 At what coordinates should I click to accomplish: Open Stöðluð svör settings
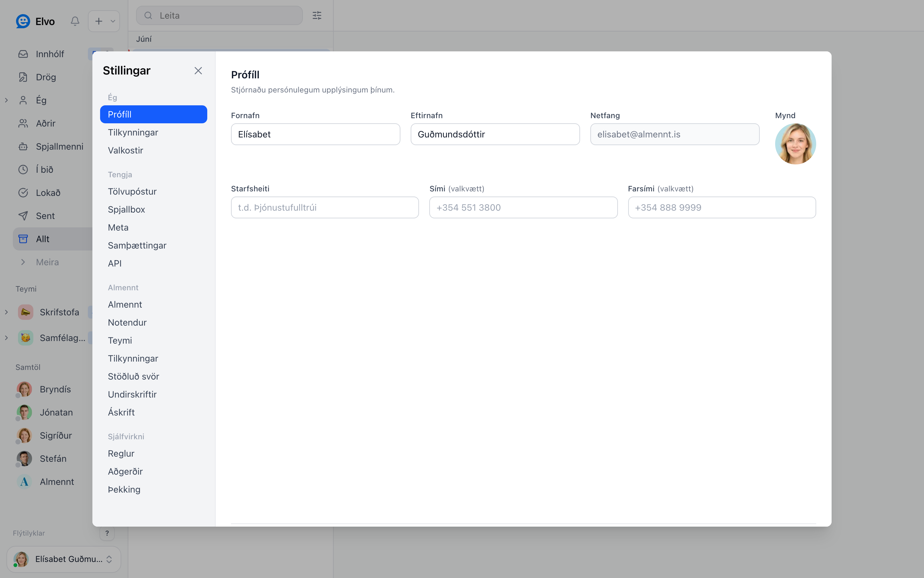point(153,377)
